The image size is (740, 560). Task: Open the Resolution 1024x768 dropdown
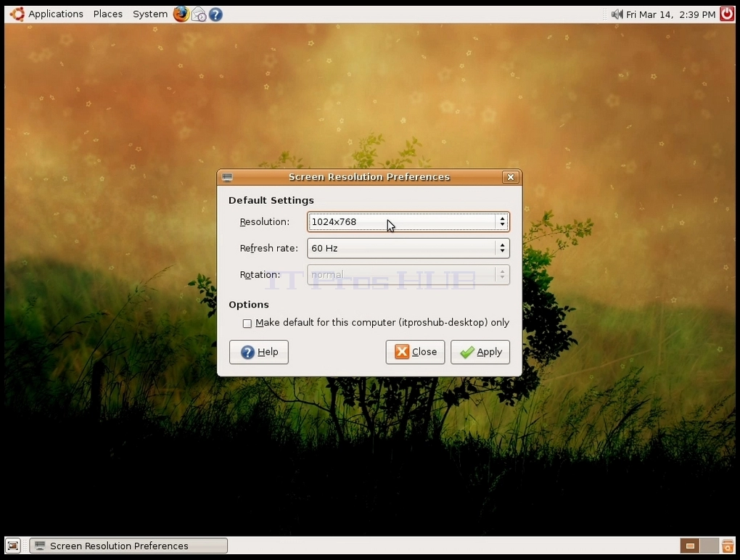coord(408,222)
